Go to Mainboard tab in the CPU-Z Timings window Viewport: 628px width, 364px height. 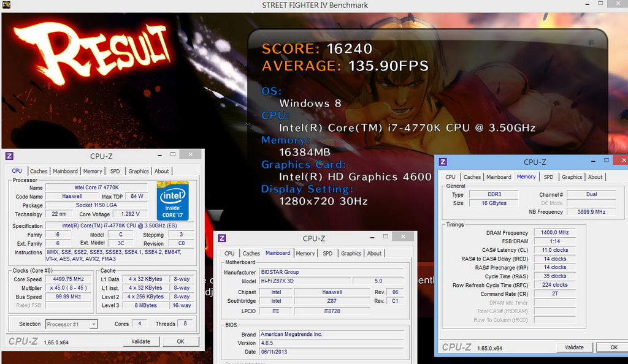[x=499, y=177]
